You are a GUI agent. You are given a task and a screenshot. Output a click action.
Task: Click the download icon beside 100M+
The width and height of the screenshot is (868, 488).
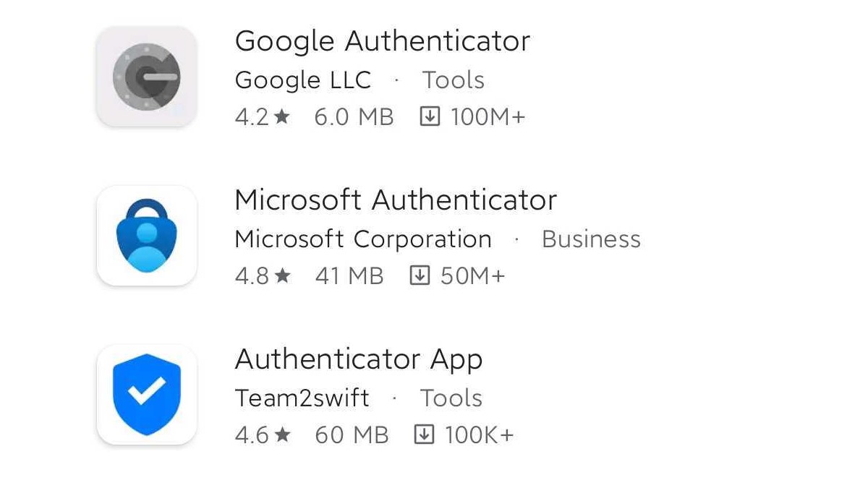pos(430,116)
